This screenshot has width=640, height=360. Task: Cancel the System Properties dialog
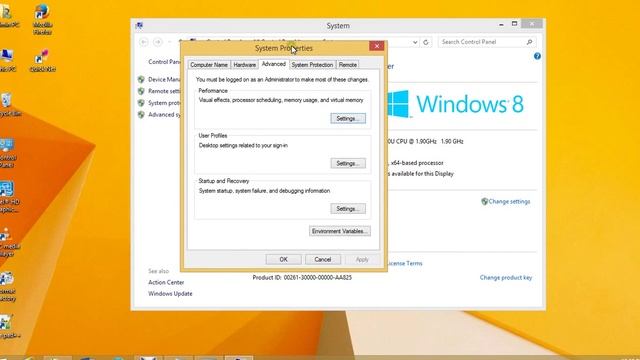[322, 260]
